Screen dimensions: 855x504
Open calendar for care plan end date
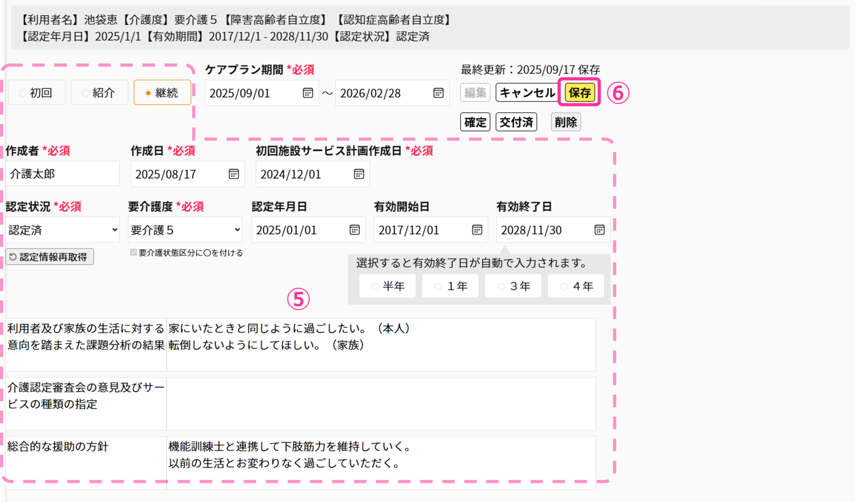438,93
